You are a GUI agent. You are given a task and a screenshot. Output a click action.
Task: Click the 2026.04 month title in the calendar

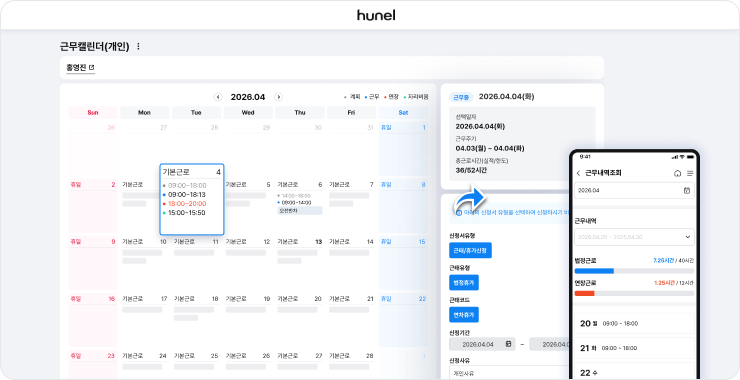pyautogui.click(x=248, y=97)
